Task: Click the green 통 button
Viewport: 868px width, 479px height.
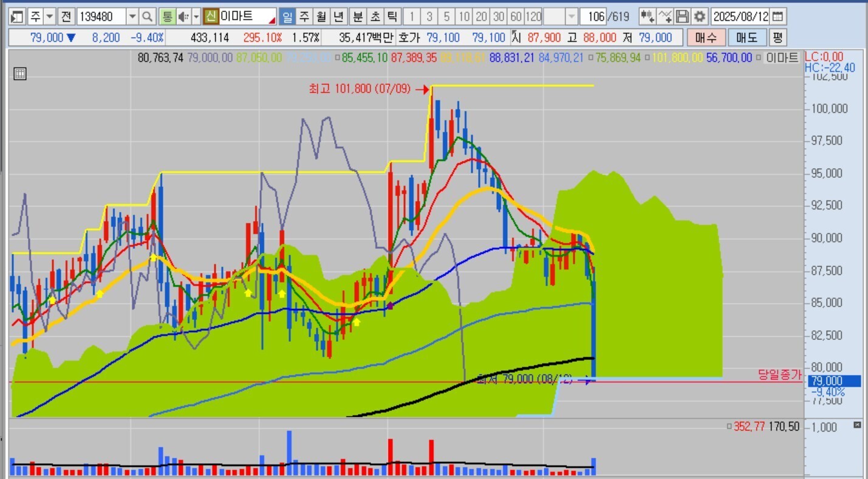Action: click(x=167, y=16)
